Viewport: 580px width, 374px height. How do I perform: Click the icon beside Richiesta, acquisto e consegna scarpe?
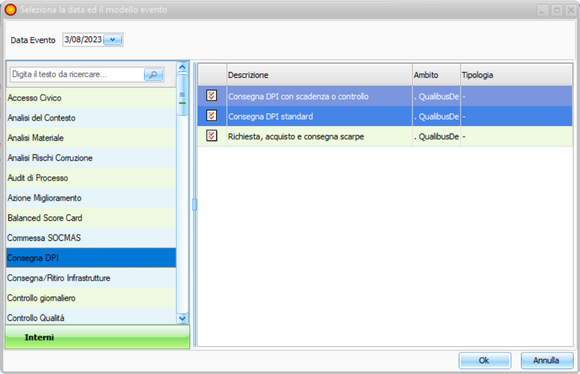(212, 136)
